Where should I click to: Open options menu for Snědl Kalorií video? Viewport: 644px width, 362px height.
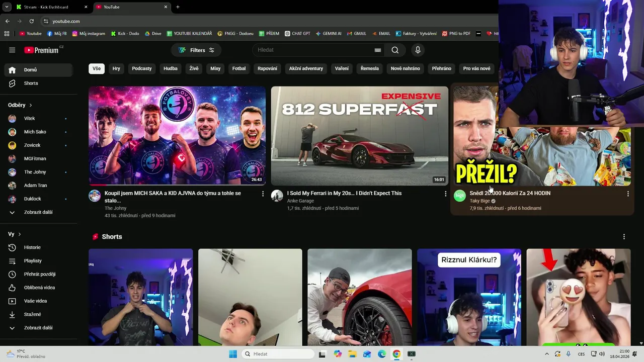[x=627, y=194]
